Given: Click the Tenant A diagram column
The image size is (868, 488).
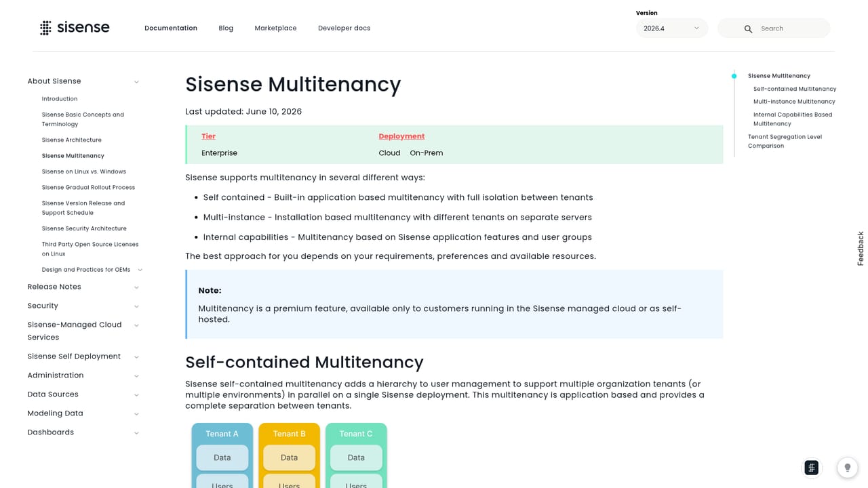Looking at the screenshot, I should tap(222, 455).
